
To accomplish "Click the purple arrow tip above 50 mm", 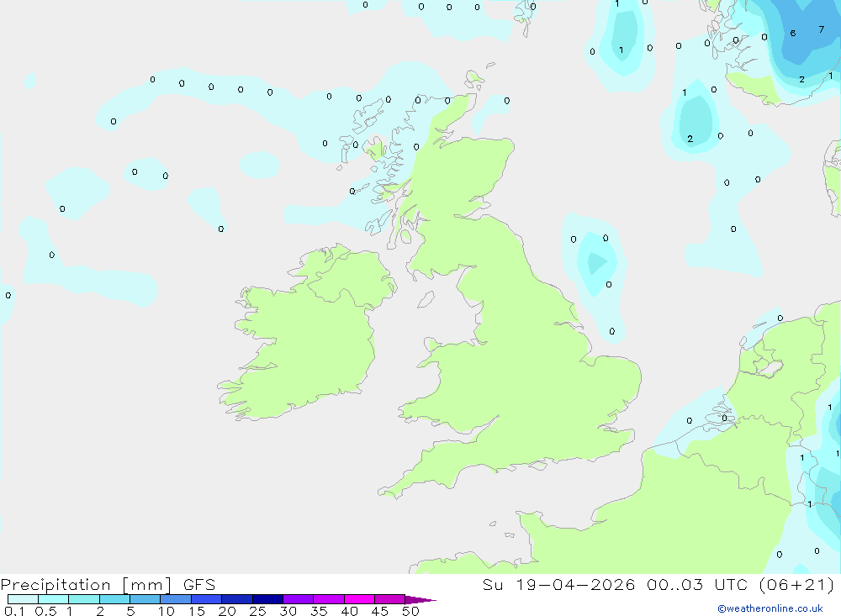I will click(x=420, y=600).
